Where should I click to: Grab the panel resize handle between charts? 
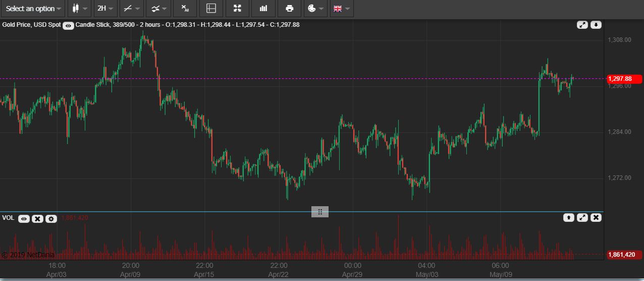pos(319,212)
